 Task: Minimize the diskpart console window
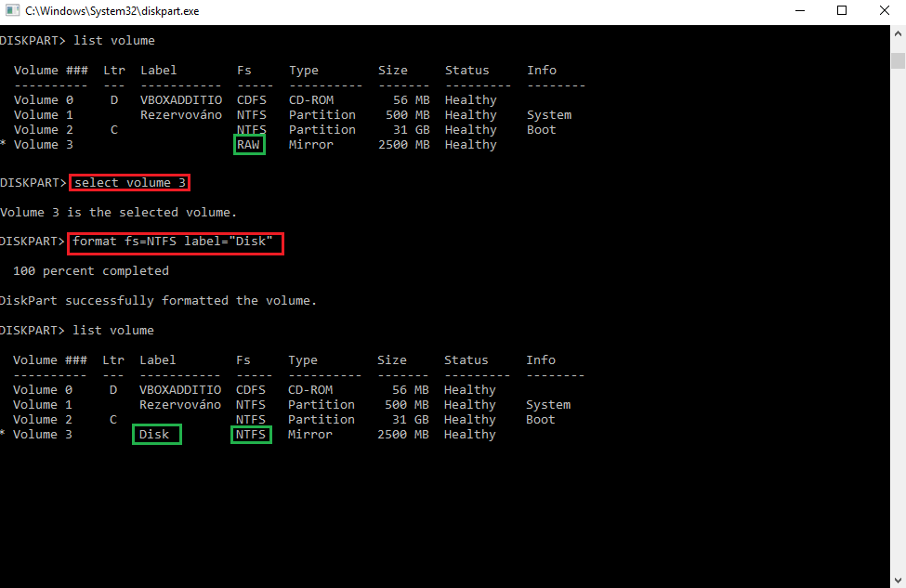click(799, 11)
